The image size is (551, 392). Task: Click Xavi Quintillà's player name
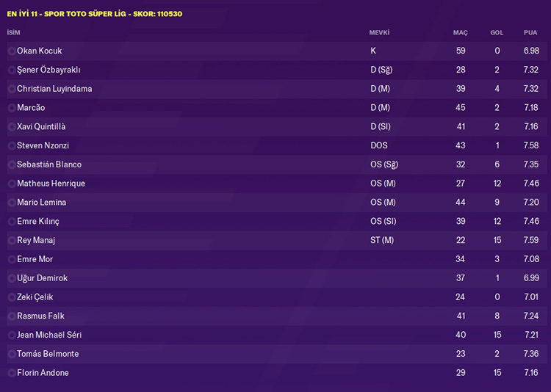click(41, 127)
